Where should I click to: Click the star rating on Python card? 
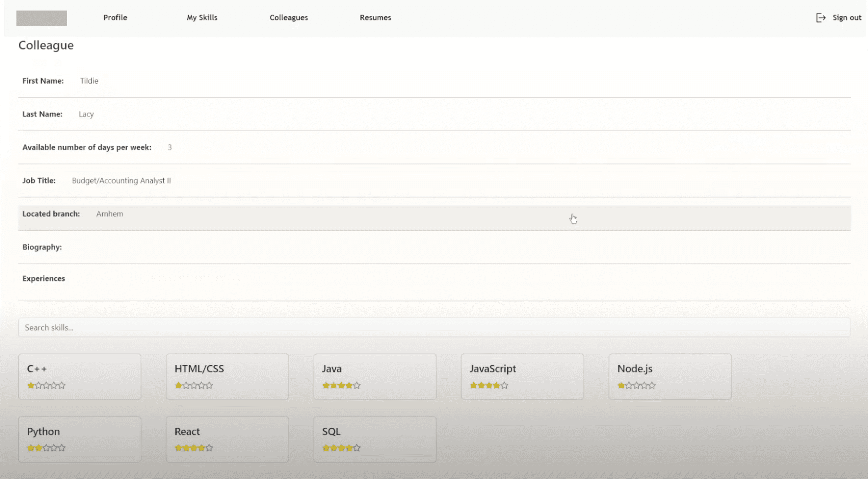(x=46, y=448)
